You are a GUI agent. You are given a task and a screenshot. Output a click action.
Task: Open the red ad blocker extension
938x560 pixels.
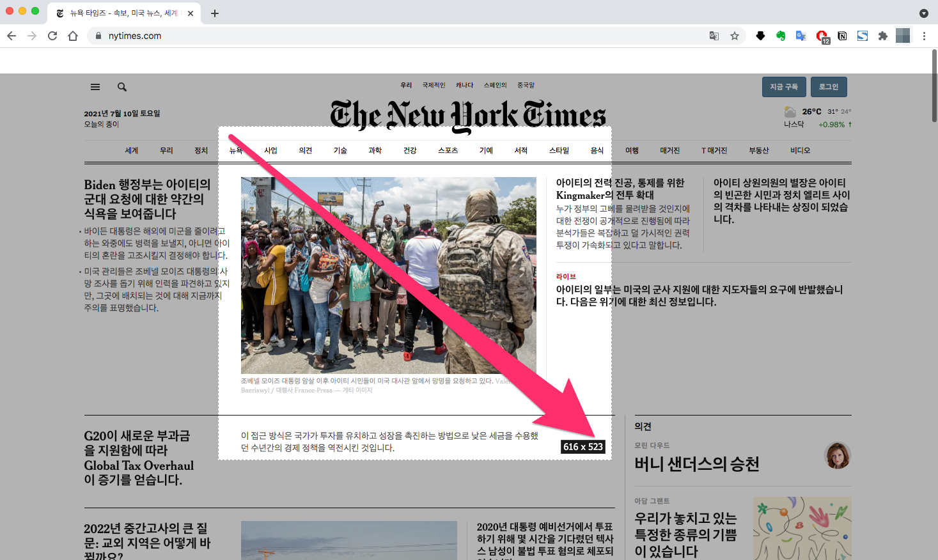pyautogui.click(x=822, y=36)
